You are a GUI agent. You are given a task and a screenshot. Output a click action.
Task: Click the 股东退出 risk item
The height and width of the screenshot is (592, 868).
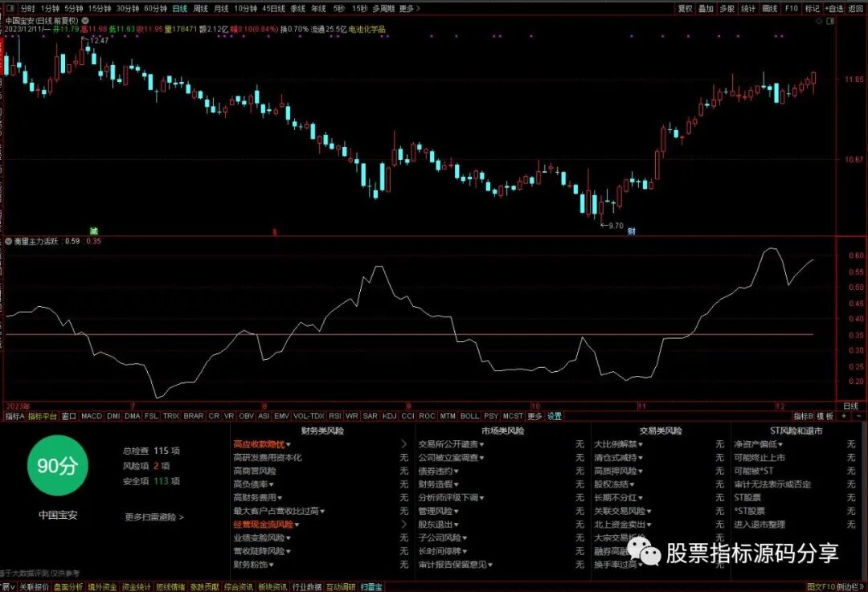[x=436, y=525]
